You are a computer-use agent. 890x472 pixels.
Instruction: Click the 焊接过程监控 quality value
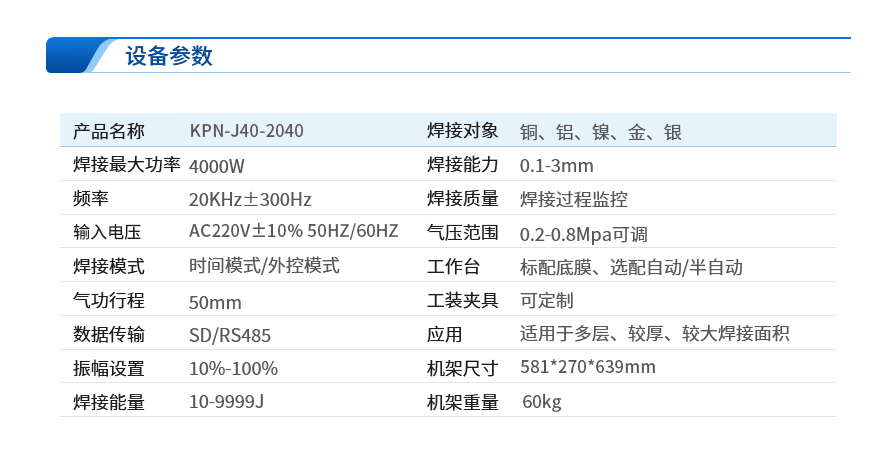coord(574,199)
